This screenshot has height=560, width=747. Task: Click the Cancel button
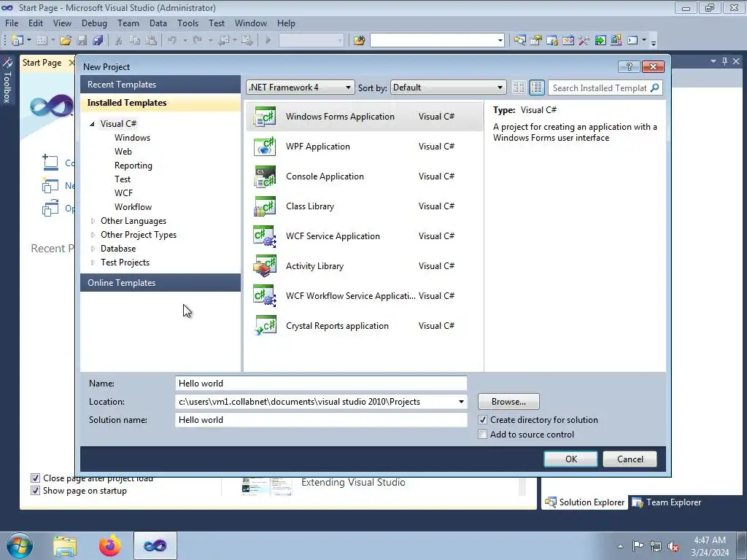tap(630, 459)
